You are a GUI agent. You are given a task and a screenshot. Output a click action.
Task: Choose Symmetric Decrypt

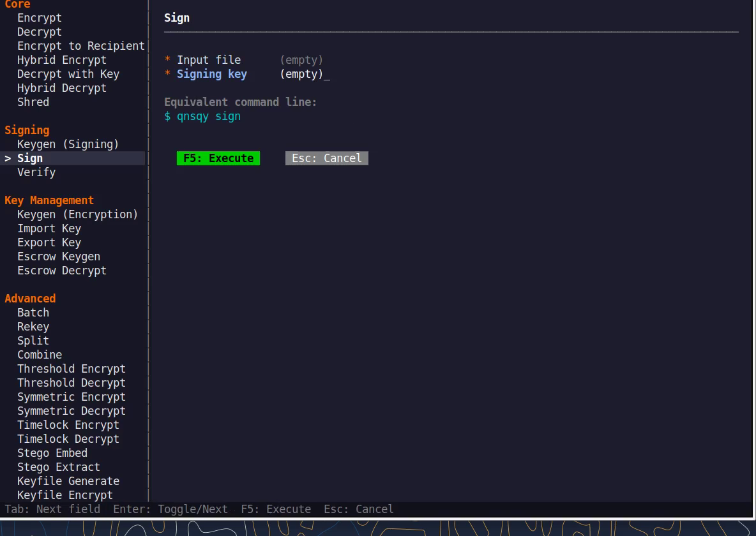(x=72, y=410)
